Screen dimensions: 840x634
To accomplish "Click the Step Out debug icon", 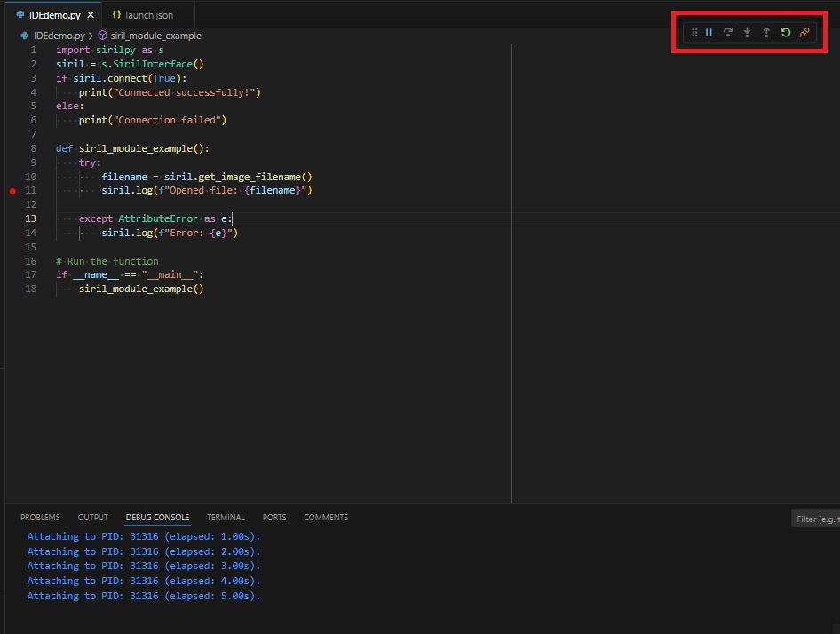I will coord(766,33).
